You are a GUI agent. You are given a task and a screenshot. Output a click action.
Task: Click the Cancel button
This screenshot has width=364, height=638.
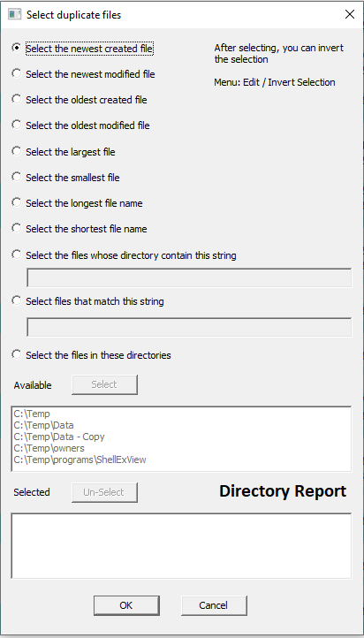pos(214,605)
